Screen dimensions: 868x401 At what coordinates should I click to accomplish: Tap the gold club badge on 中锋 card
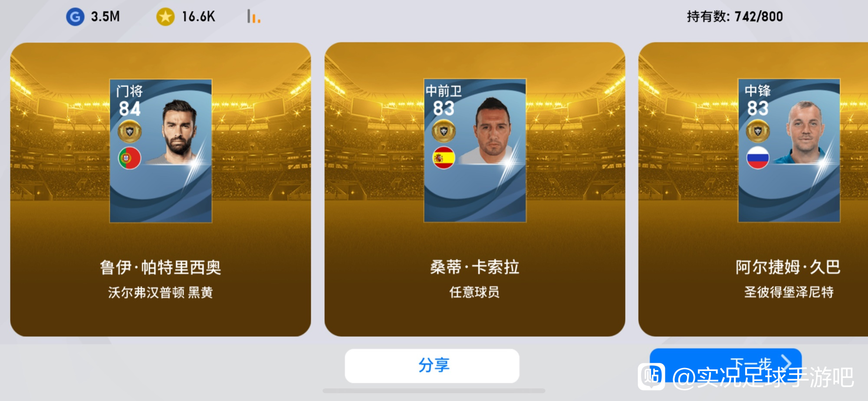coord(758,131)
